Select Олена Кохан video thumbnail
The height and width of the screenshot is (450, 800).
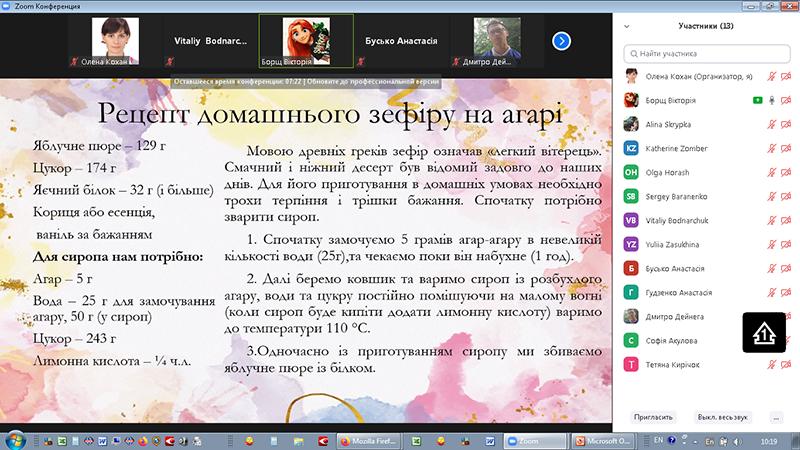coord(115,41)
